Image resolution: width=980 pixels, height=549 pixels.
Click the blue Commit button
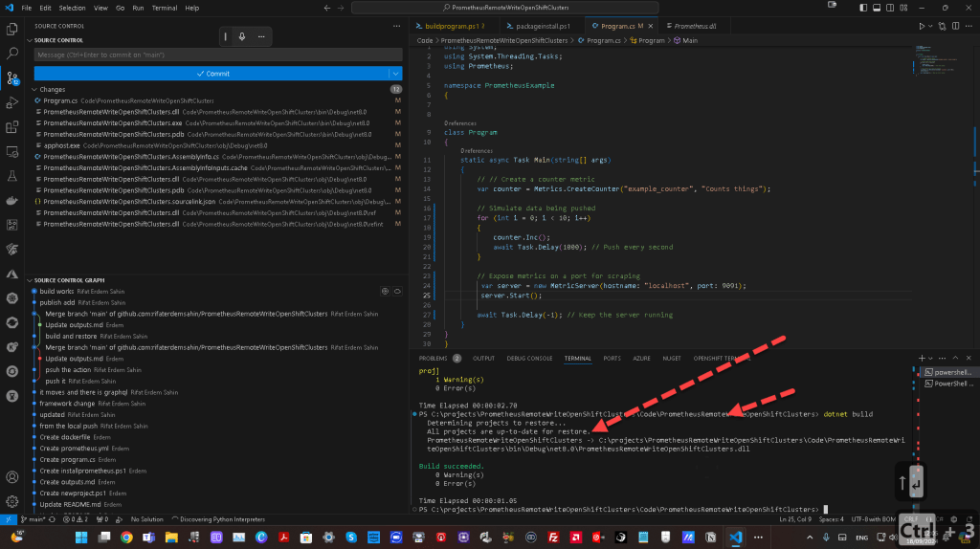coord(212,74)
